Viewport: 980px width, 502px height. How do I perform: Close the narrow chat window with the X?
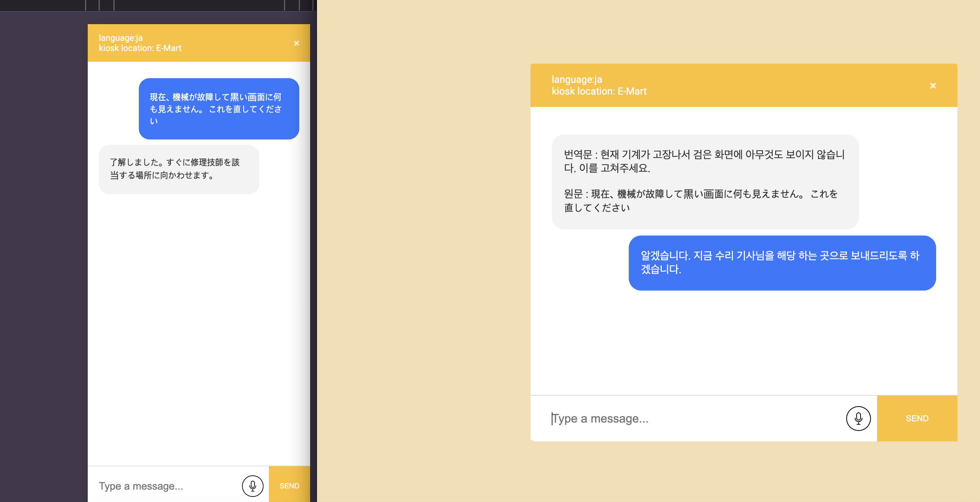[296, 43]
